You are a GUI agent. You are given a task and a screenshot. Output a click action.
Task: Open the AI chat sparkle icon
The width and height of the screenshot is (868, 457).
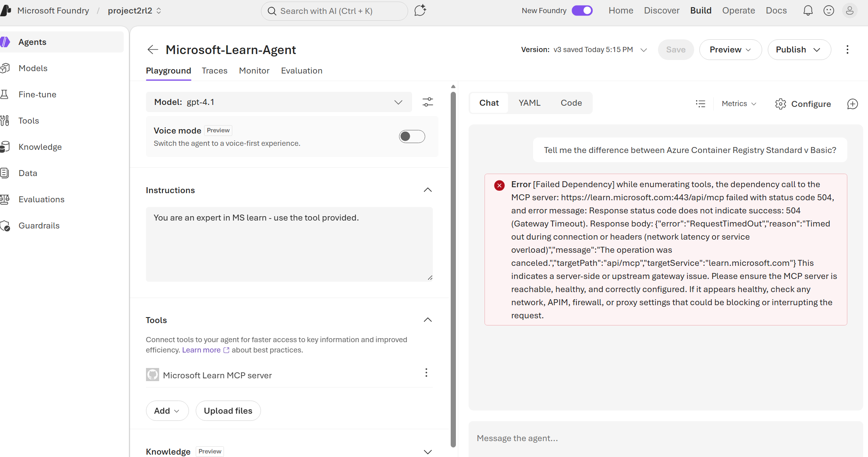(420, 11)
